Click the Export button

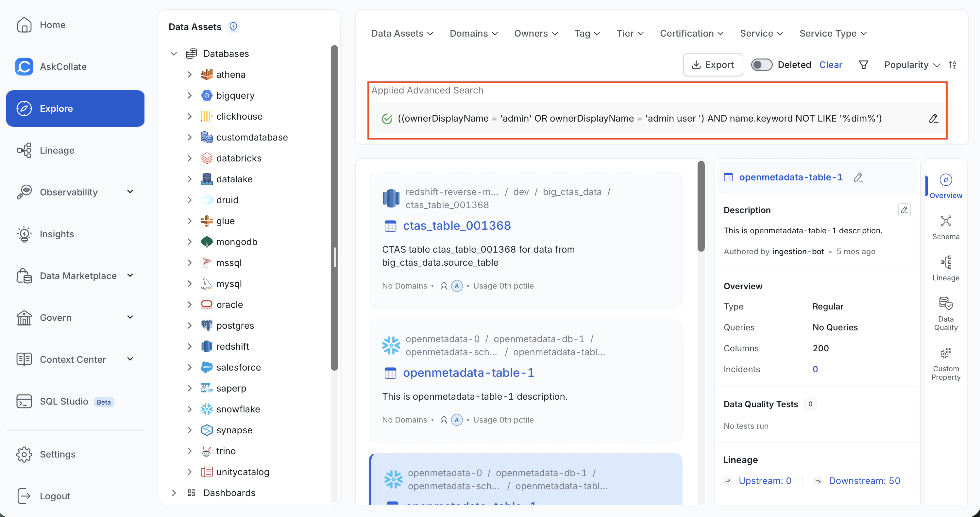coord(713,65)
